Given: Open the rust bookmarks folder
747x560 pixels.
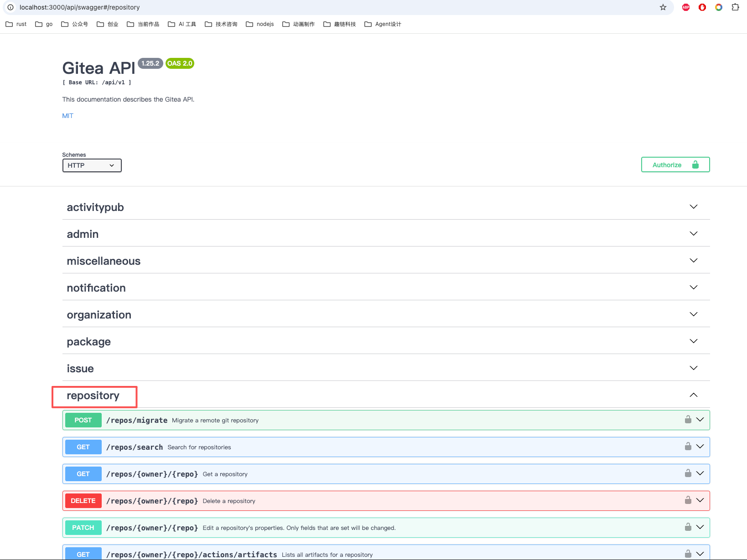Looking at the screenshot, I should (16, 24).
